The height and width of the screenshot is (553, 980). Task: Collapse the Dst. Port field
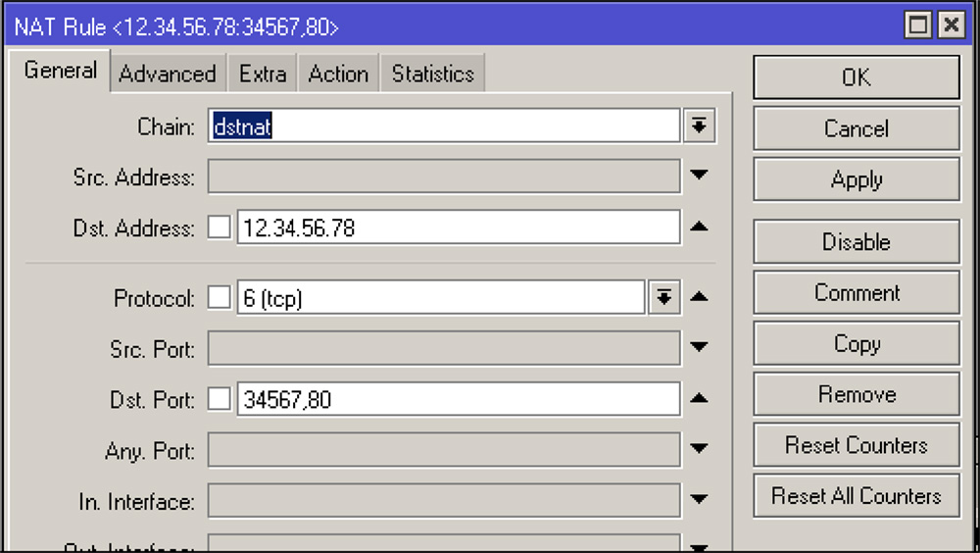699,398
